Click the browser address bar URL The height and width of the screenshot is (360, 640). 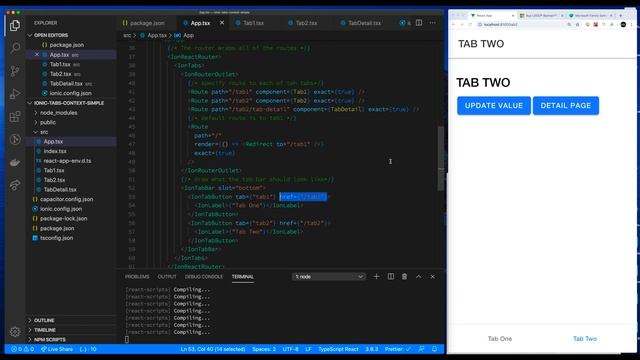click(500, 24)
